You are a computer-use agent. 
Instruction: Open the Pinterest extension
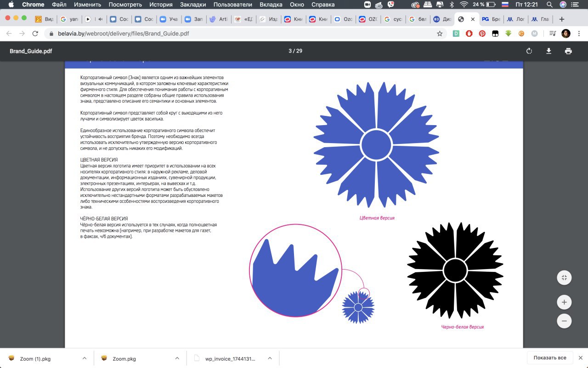coord(482,34)
